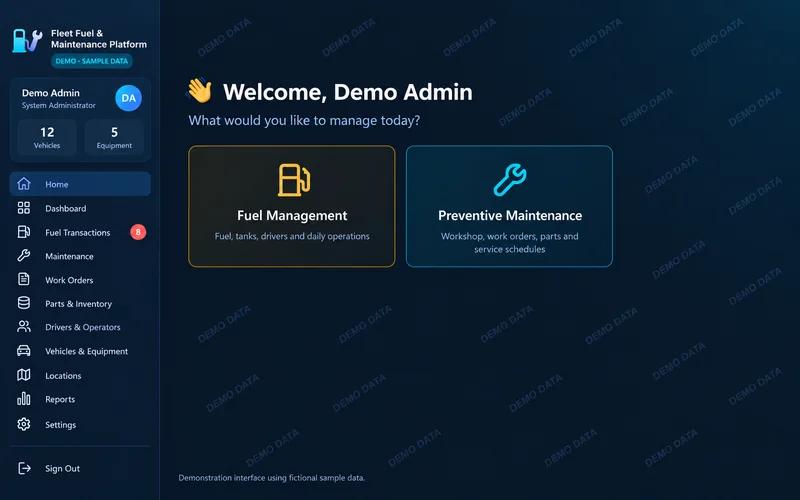Open Drivers & Operators section
800x500 pixels.
click(80, 327)
